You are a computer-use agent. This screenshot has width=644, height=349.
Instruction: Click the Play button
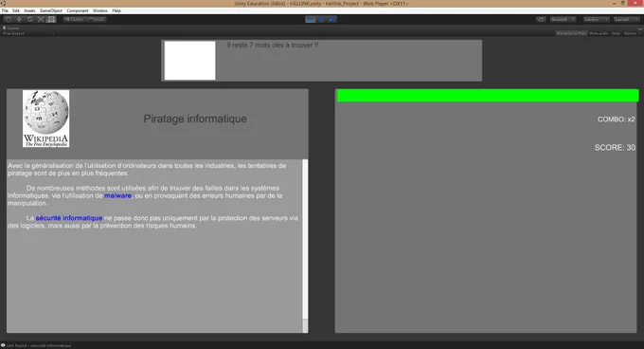tap(310, 19)
